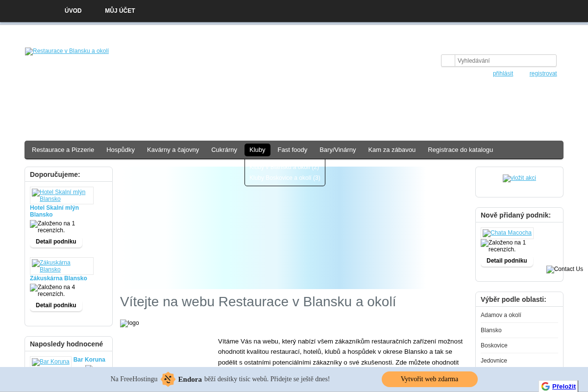588x392 pixels.
Task: Click the Endora logo in bottom banner
Action: click(x=181, y=379)
